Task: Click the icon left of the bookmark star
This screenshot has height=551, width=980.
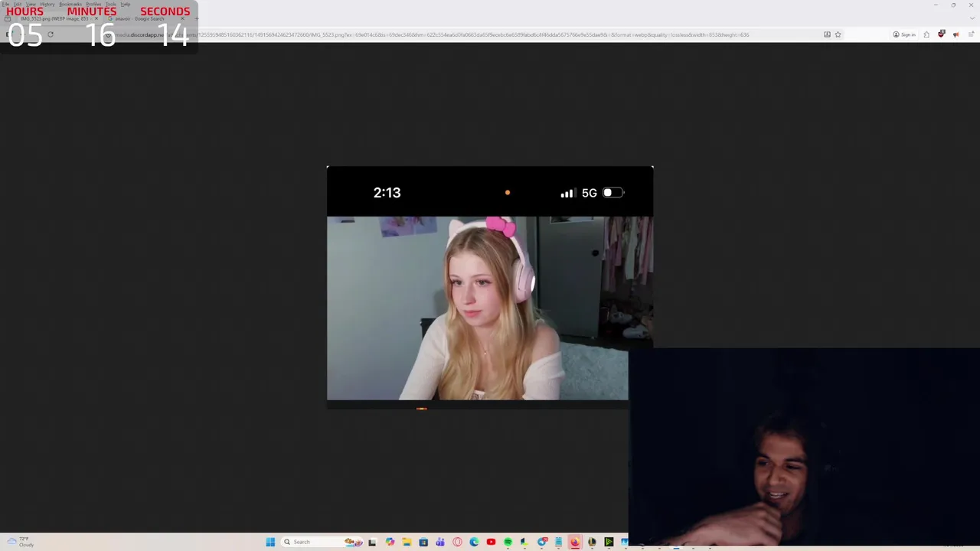Action: [827, 34]
